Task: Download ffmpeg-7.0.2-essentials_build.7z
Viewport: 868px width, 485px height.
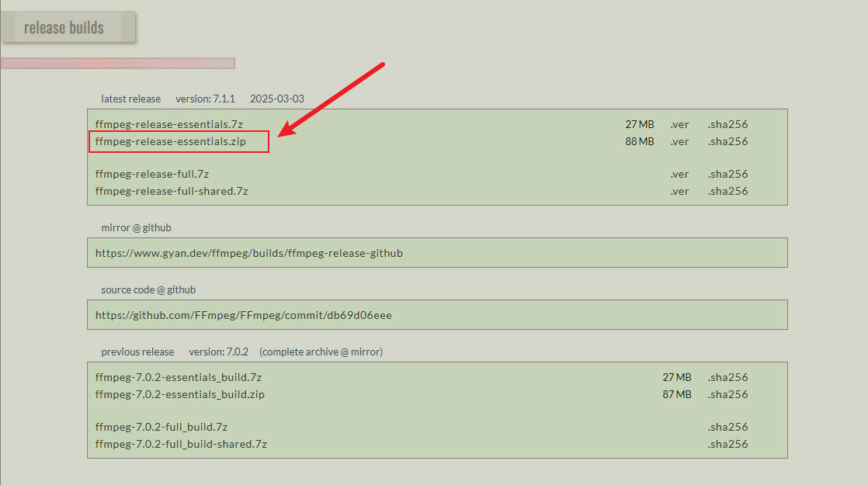Action: coord(179,377)
